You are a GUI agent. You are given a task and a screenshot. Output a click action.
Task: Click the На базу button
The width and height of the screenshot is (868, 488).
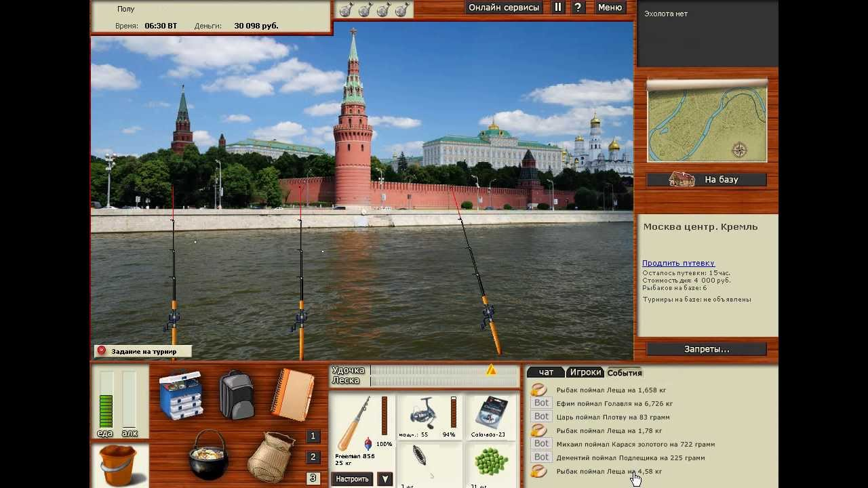coord(707,180)
